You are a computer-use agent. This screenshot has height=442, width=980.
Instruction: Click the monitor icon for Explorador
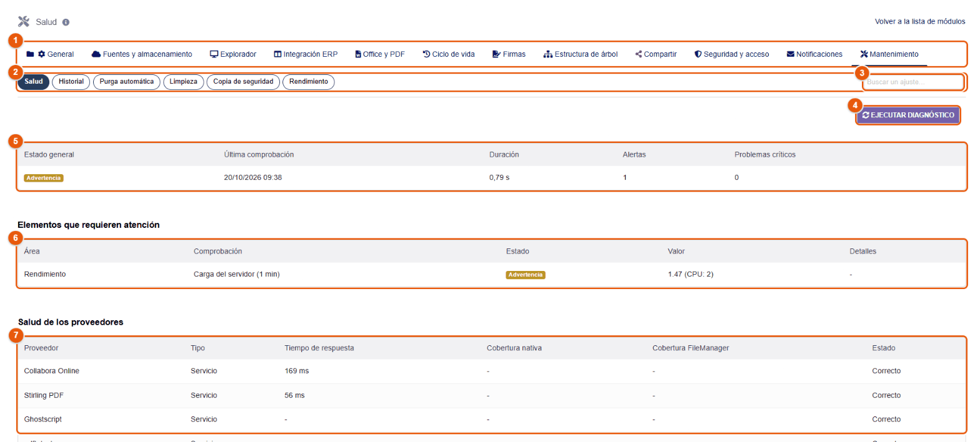point(214,54)
